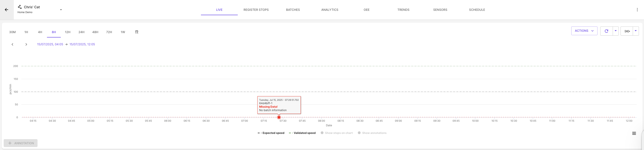Open the ACTIONS dropdown button
Image resolution: width=644 pixels, height=150 pixels.
click(584, 31)
